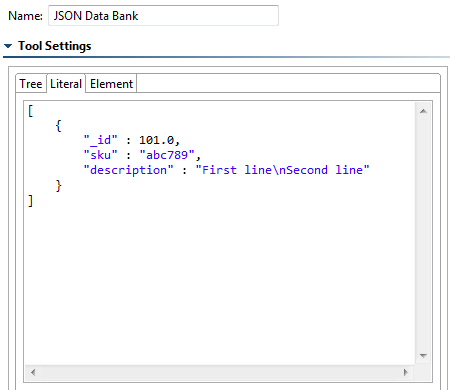Click the 101.0 value in the JSON
The height and width of the screenshot is (390, 450).
point(156,140)
